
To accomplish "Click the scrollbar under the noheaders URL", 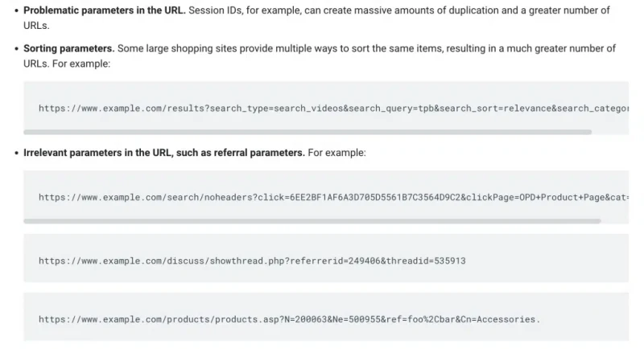I will pos(312,221).
